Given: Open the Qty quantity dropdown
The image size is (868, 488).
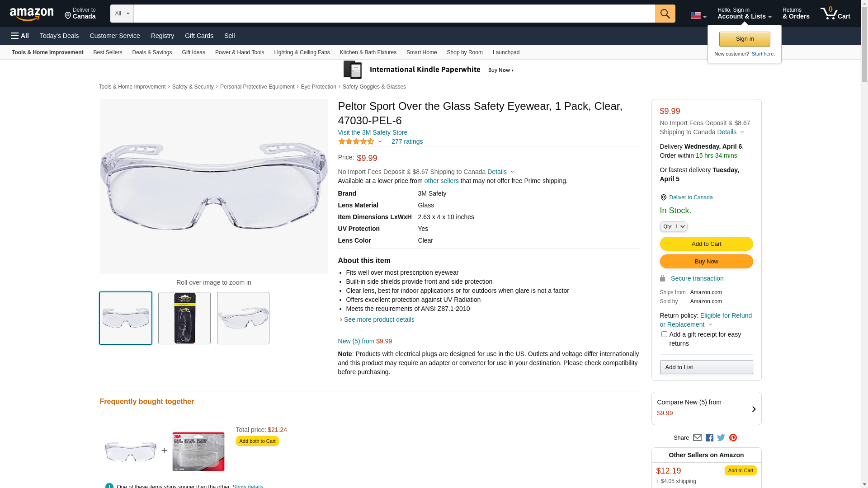Looking at the screenshot, I should click(674, 226).
